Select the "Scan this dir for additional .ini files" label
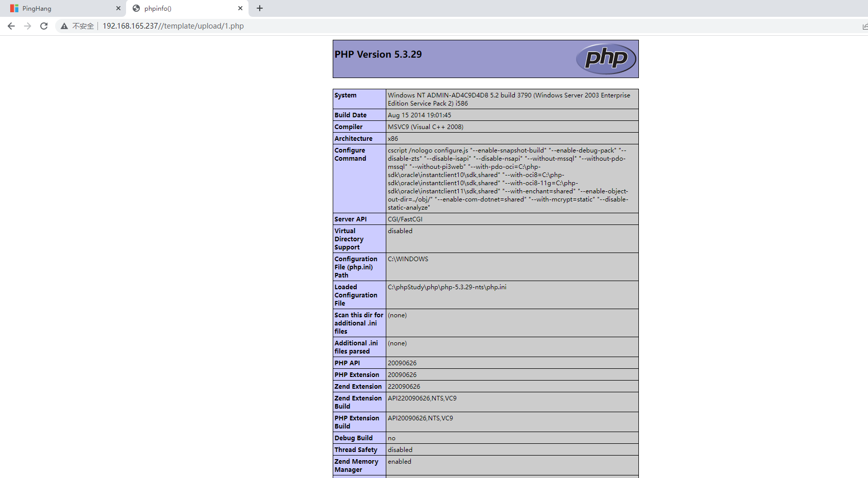The height and width of the screenshot is (478, 868). click(x=359, y=323)
